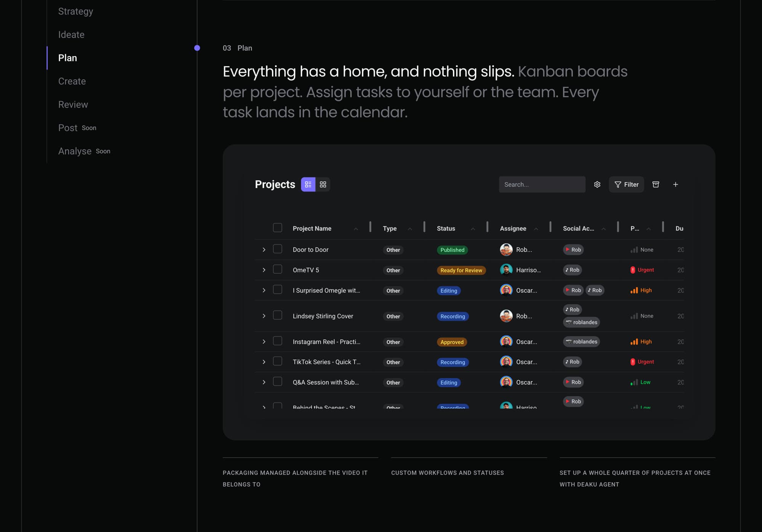Click the roblandes tag in Instagram Reel row
This screenshot has width=762, height=532.
(x=581, y=342)
